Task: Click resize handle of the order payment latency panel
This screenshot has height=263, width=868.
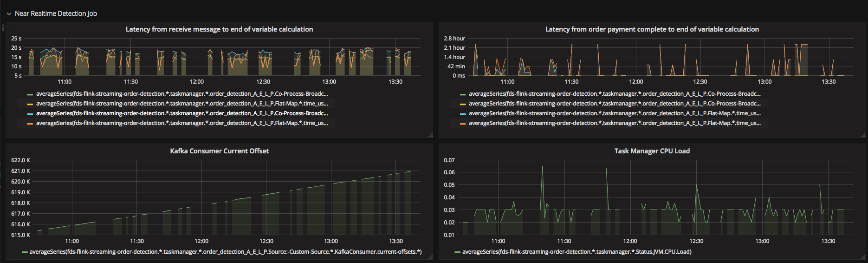Action: point(863,135)
